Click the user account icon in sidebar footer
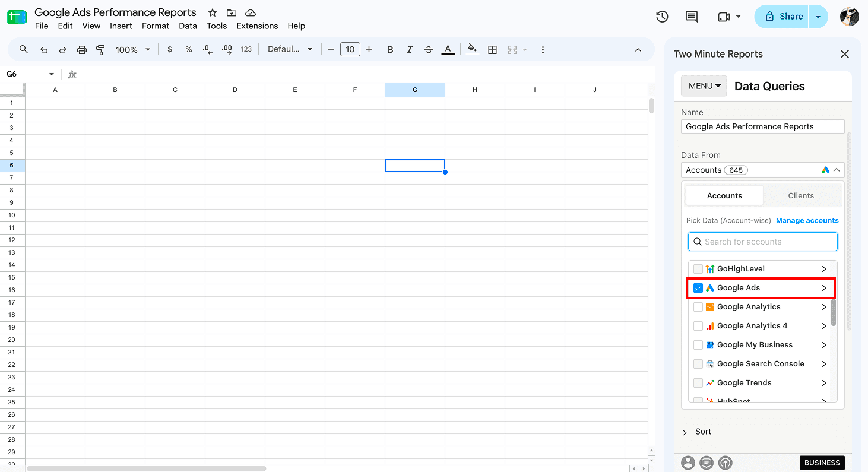 (x=688, y=463)
